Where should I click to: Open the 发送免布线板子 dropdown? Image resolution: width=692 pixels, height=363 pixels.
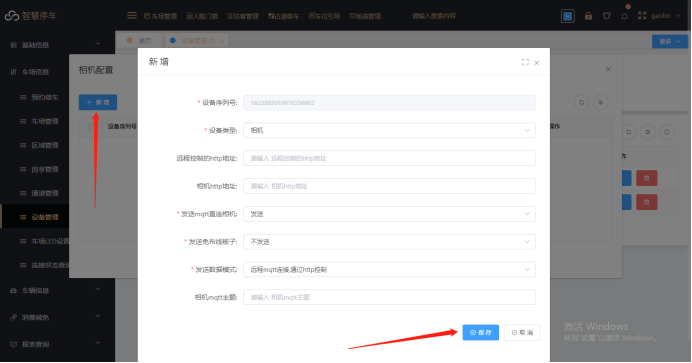[389, 242]
